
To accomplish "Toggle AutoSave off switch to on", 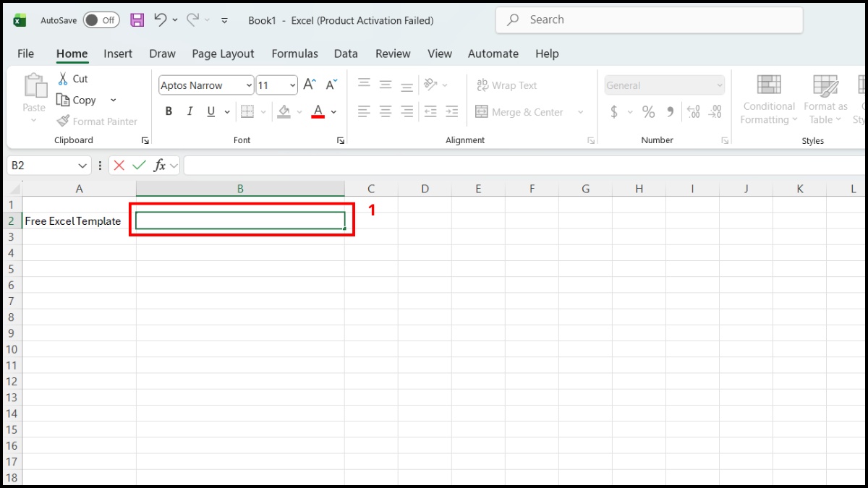I will pos(101,20).
